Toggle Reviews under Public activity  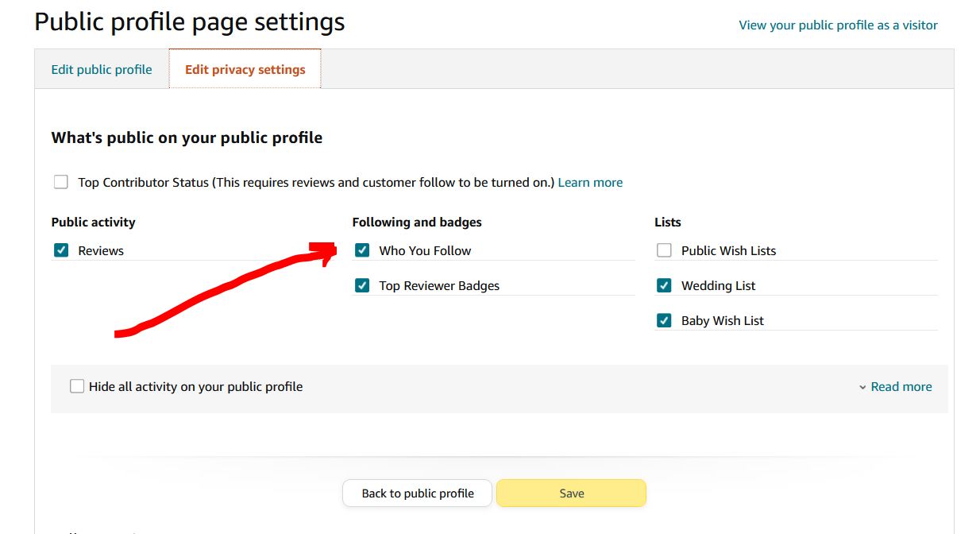point(61,250)
